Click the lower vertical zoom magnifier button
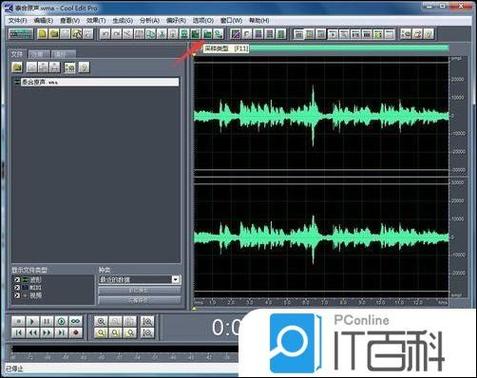477x378 pixels. point(147,333)
